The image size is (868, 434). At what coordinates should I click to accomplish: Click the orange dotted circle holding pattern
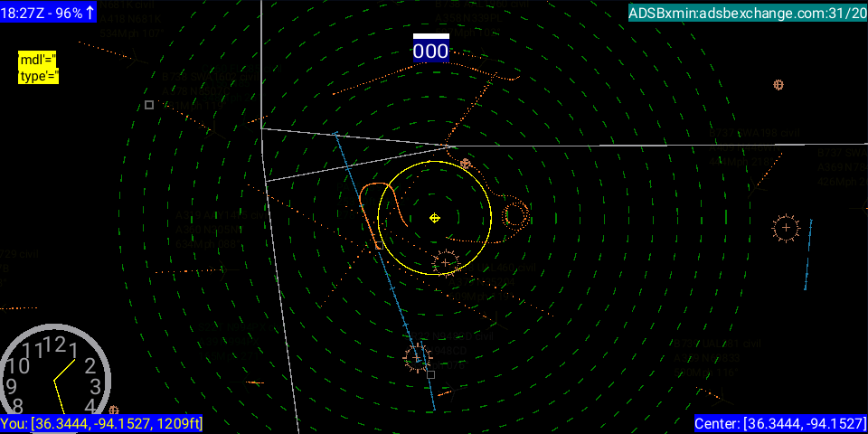tap(515, 214)
